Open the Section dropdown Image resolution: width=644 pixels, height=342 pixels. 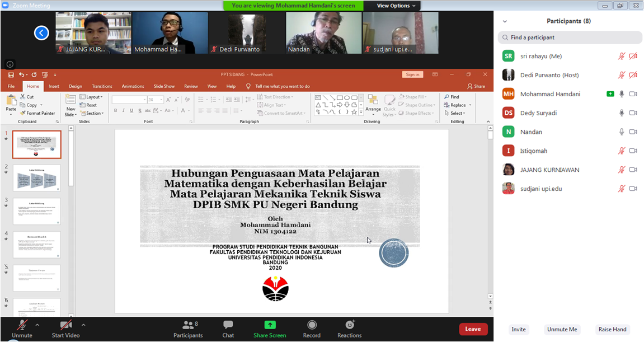(x=92, y=113)
